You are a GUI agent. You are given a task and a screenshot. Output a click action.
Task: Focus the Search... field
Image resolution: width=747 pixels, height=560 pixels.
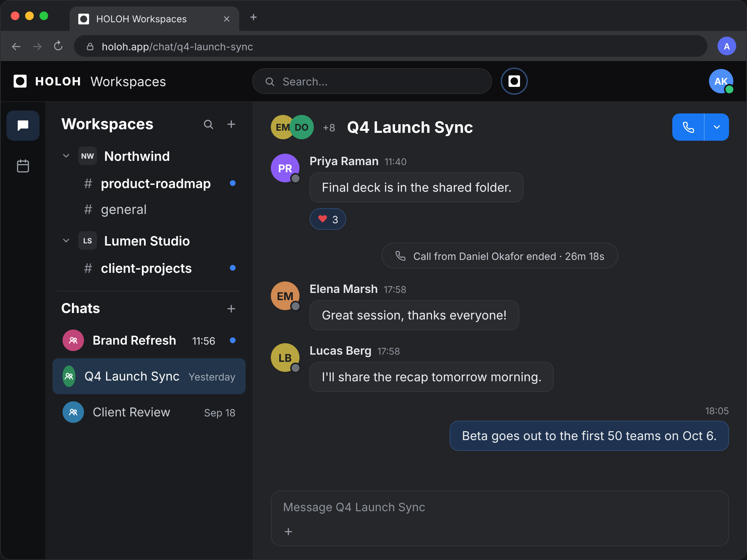tap(372, 81)
